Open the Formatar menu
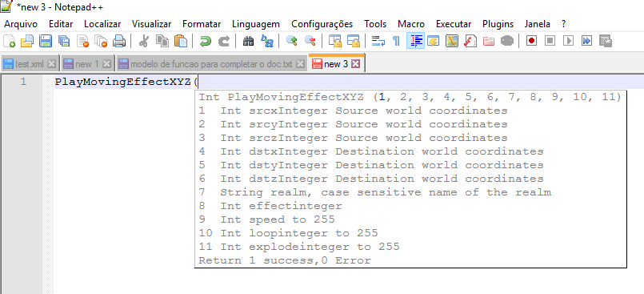 coord(202,24)
